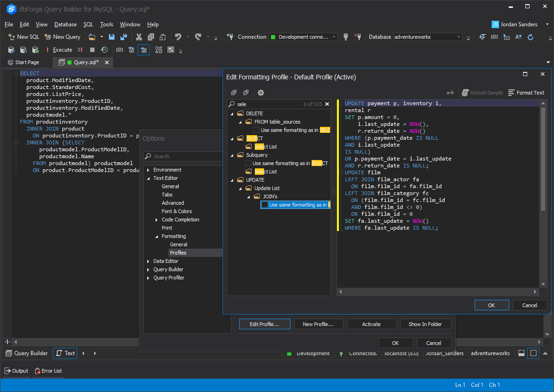Click the Activate button
Image resolution: width=554 pixels, height=392 pixels.
(371, 324)
